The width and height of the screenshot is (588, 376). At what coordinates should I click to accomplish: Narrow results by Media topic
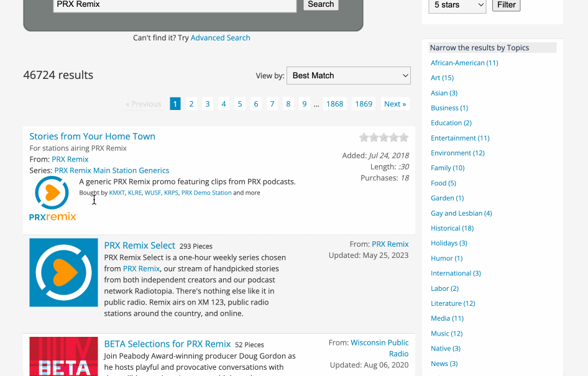(x=447, y=318)
